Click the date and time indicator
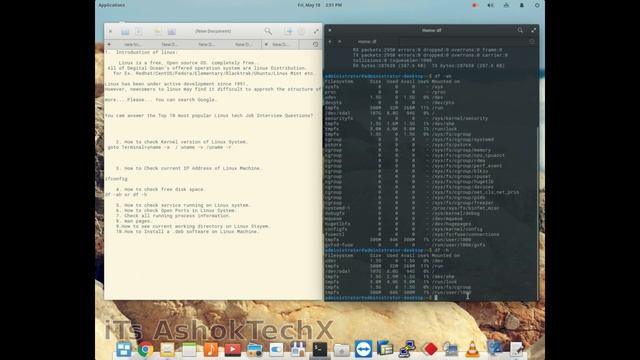The height and width of the screenshot is (360, 640). pos(320,5)
